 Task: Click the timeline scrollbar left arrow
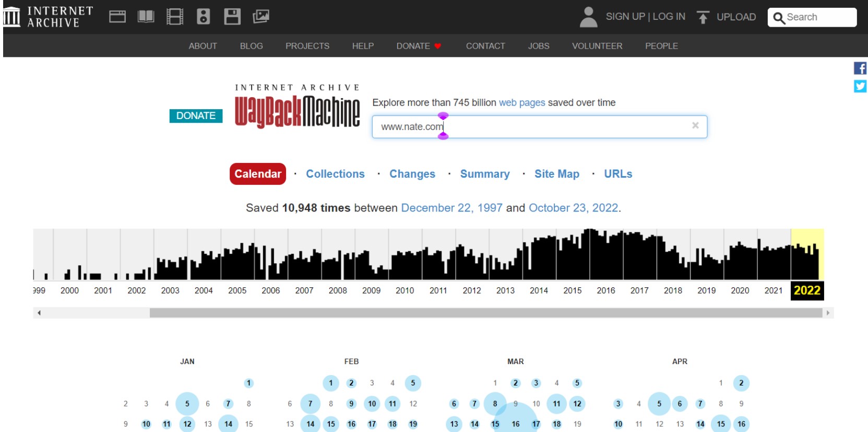tap(39, 313)
